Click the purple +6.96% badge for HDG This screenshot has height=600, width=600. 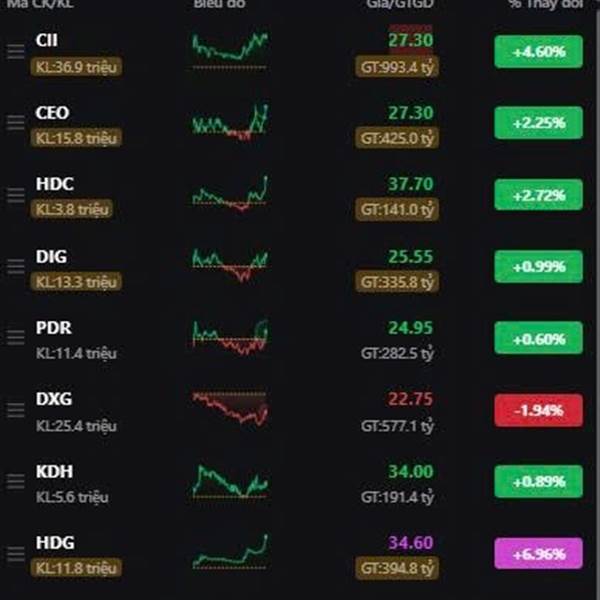(x=538, y=554)
